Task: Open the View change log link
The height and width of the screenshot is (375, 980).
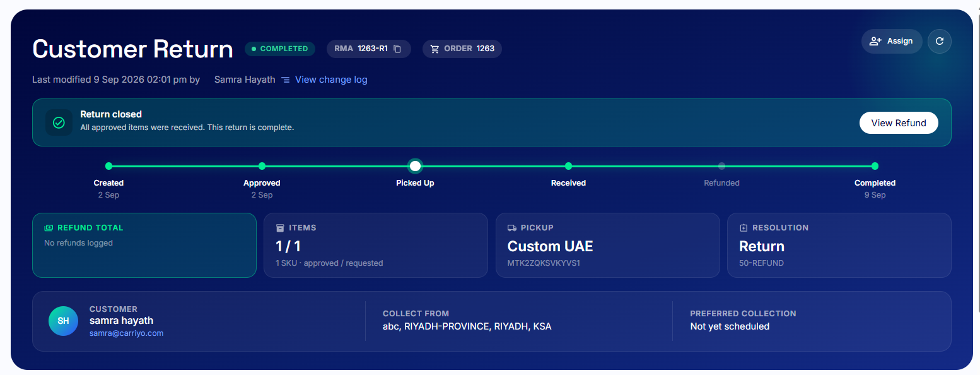Action: pyautogui.click(x=331, y=80)
